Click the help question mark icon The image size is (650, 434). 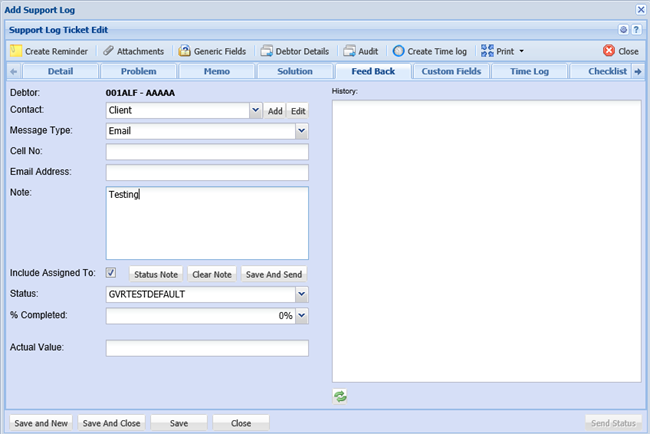click(636, 30)
